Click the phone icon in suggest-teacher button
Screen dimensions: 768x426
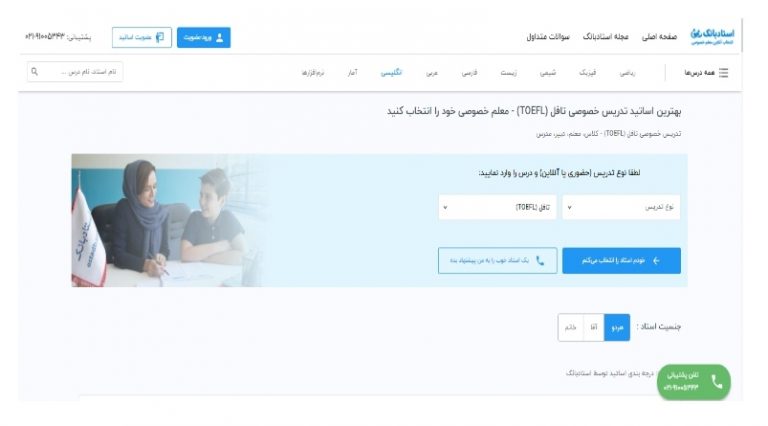[540, 260]
